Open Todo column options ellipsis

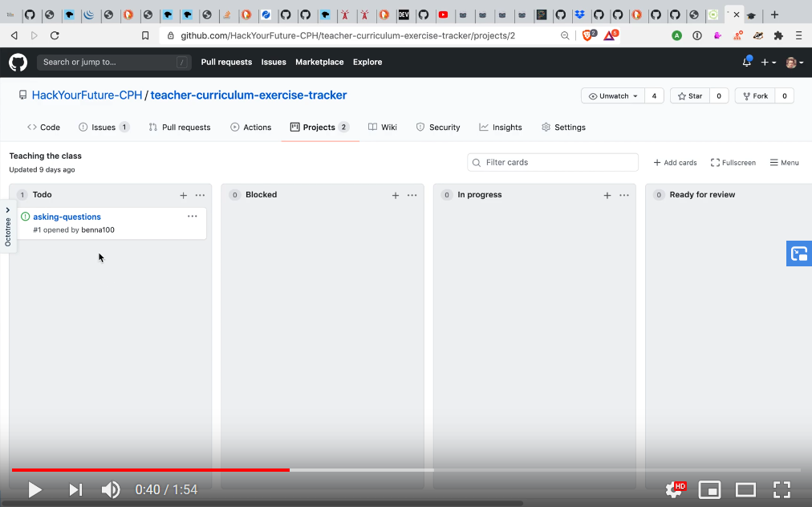200,195
